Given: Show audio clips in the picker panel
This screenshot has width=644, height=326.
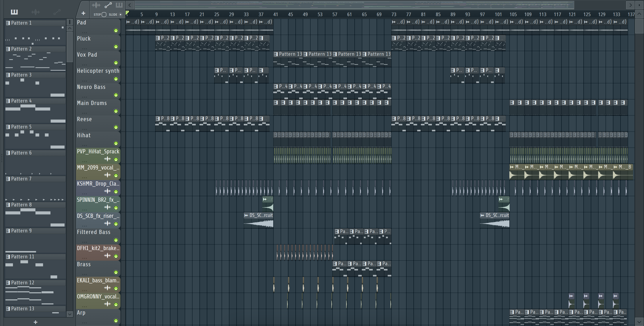Looking at the screenshot, I should click(36, 12).
